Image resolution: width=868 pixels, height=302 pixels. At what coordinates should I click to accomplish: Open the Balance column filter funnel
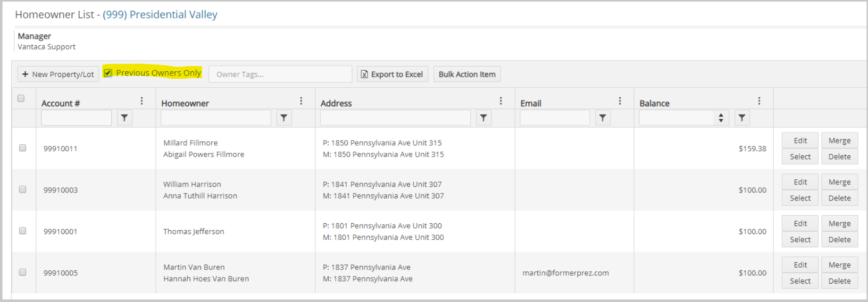click(x=742, y=118)
